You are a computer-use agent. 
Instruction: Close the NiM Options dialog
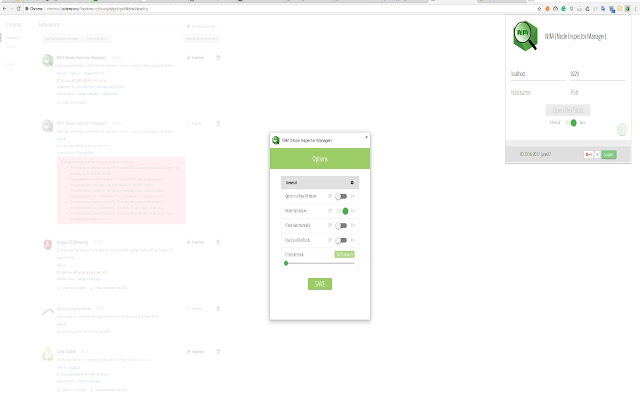click(x=366, y=137)
